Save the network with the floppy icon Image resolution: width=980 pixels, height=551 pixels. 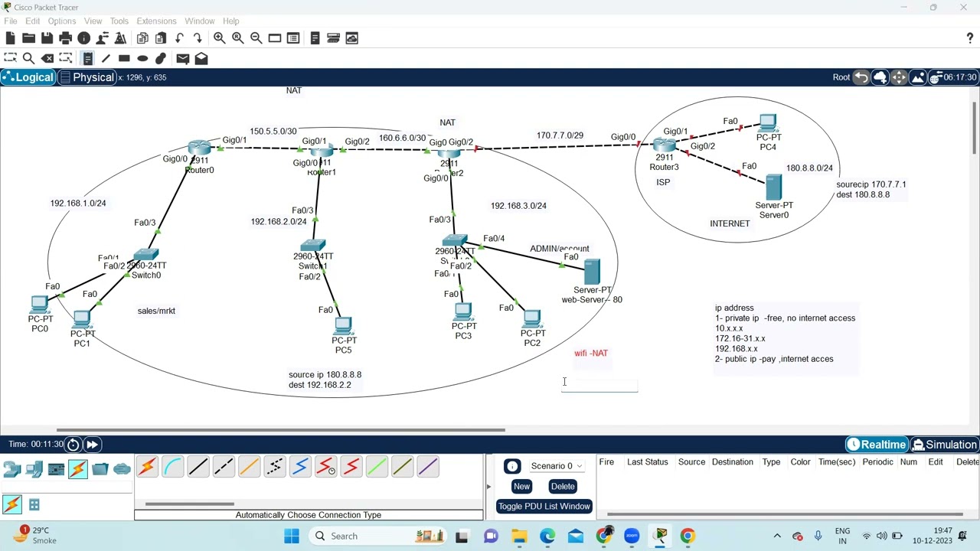(47, 37)
